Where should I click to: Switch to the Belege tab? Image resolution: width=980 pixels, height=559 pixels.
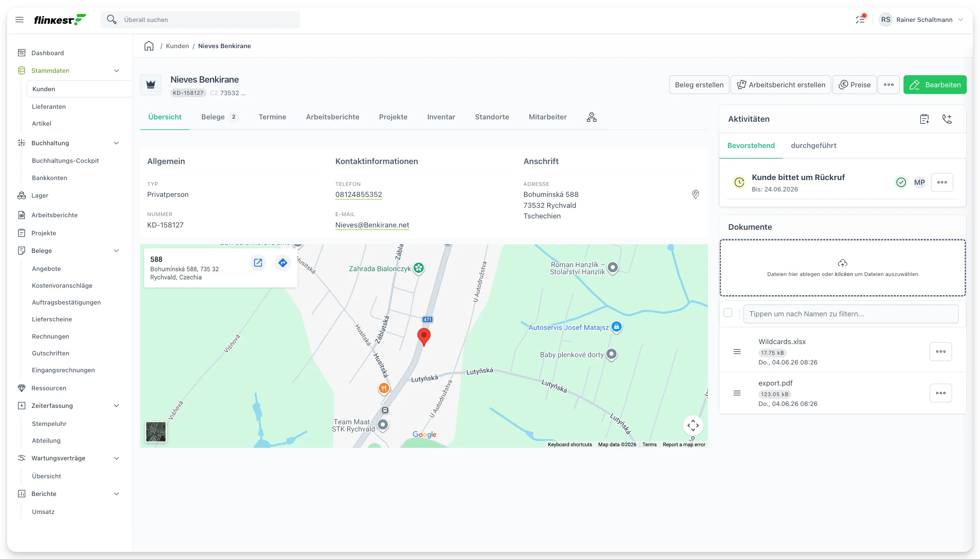[220, 117]
